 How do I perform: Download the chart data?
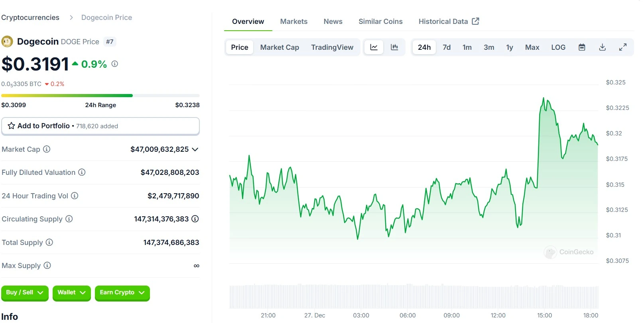point(602,47)
